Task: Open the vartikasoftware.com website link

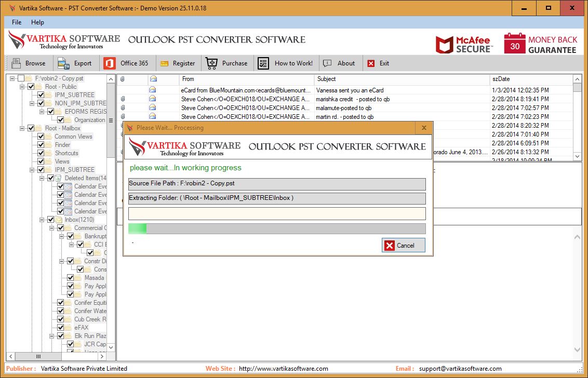Action: point(284,369)
